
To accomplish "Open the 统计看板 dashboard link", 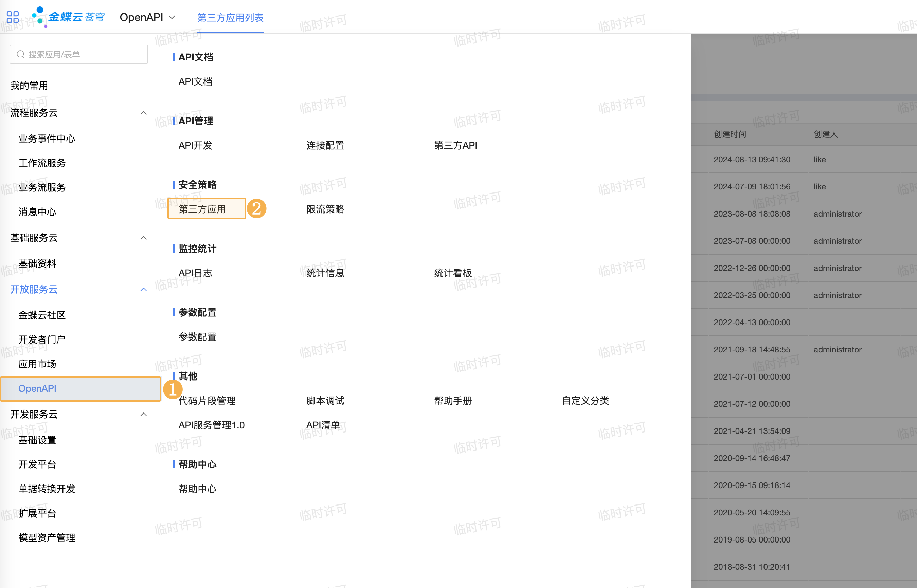I will click(453, 273).
